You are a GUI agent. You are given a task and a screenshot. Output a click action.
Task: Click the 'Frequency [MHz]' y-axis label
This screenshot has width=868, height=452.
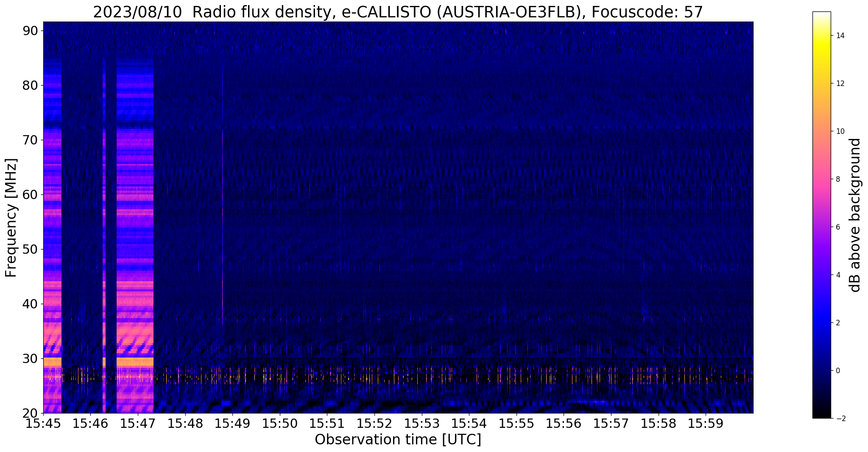pos(11,218)
